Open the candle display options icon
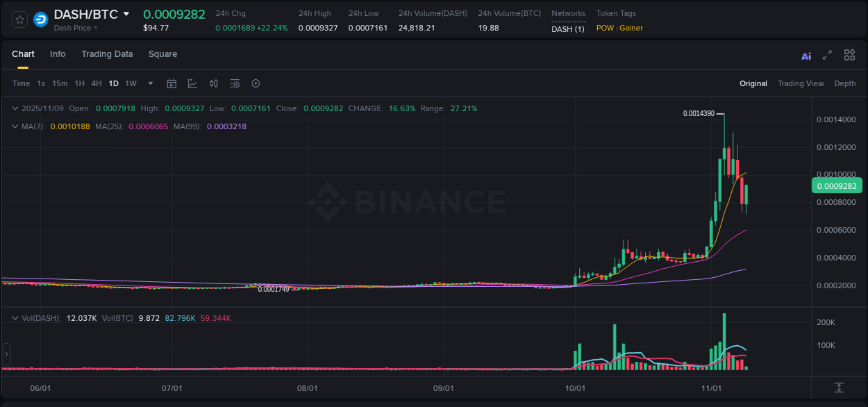The image size is (868, 407). tap(213, 83)
